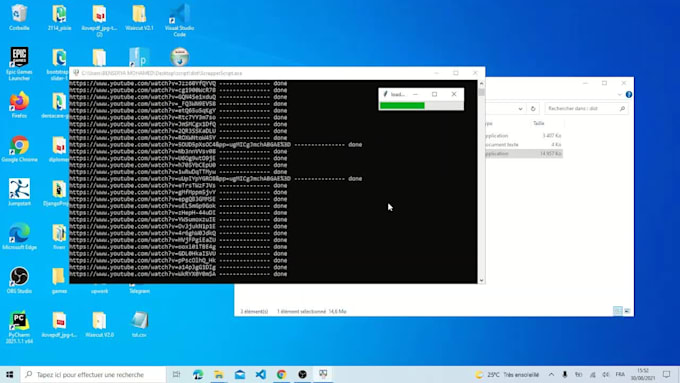The image size is (680, 383).
Task: Switch Explorer to details view button
Action: click(x=618, y=311)
